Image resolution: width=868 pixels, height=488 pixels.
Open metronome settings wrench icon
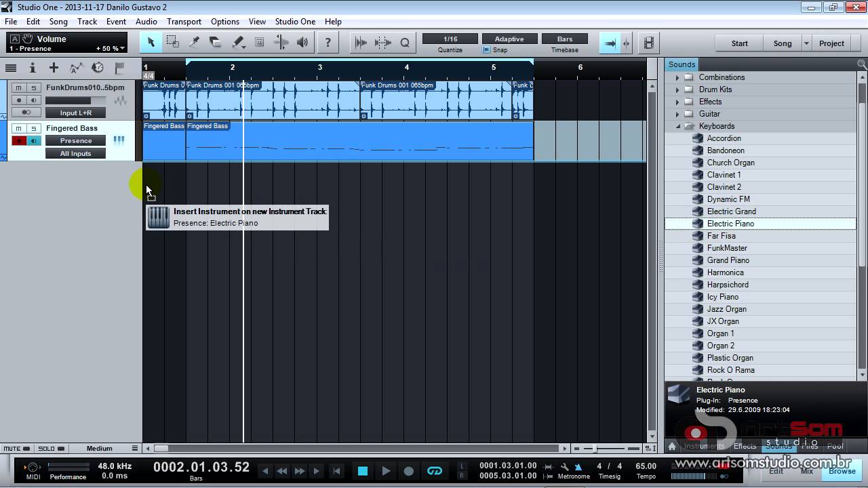(564, 466)
